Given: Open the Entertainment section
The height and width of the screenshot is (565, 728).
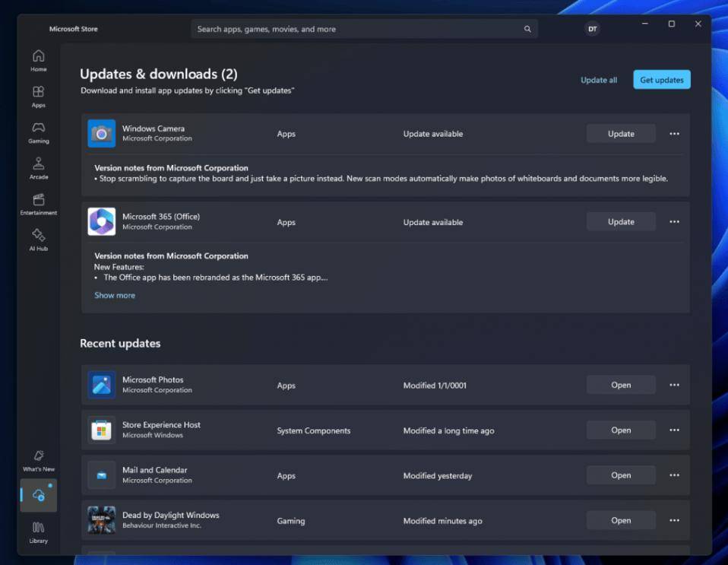Looking at the screenshot, I should pos(39,205).
